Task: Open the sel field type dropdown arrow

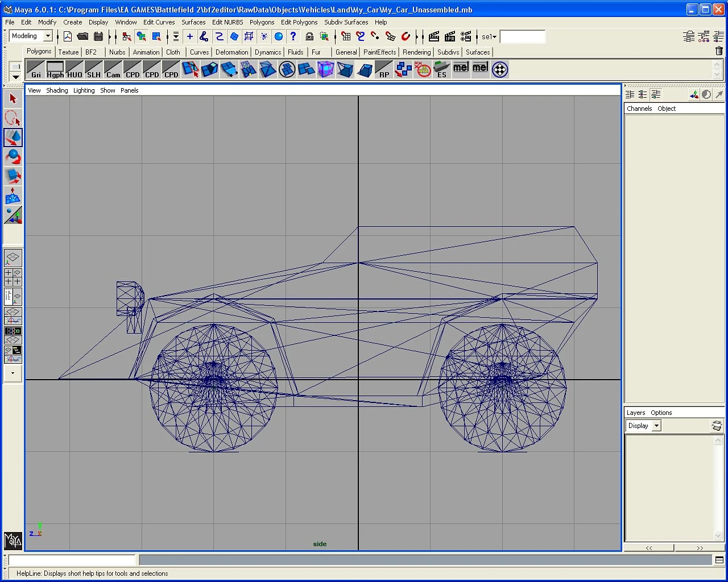Action: [x=494, y=37]
